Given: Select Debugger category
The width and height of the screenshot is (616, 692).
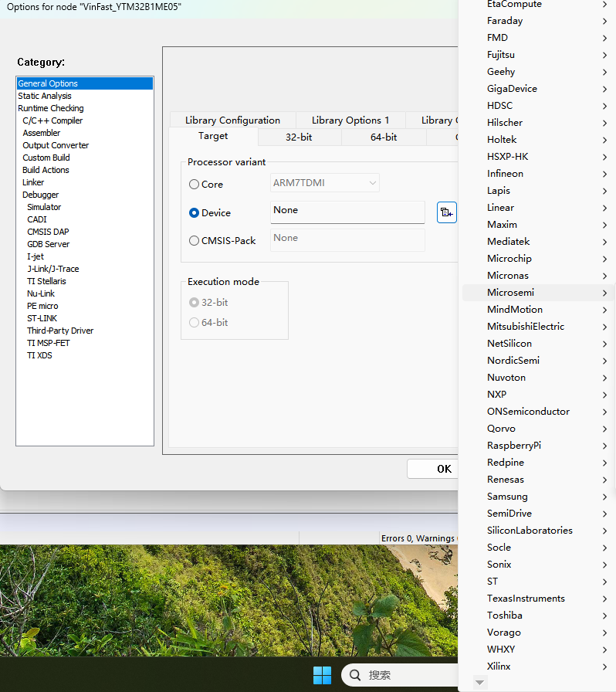Looking at the screenshot, I should pos(41,195).
